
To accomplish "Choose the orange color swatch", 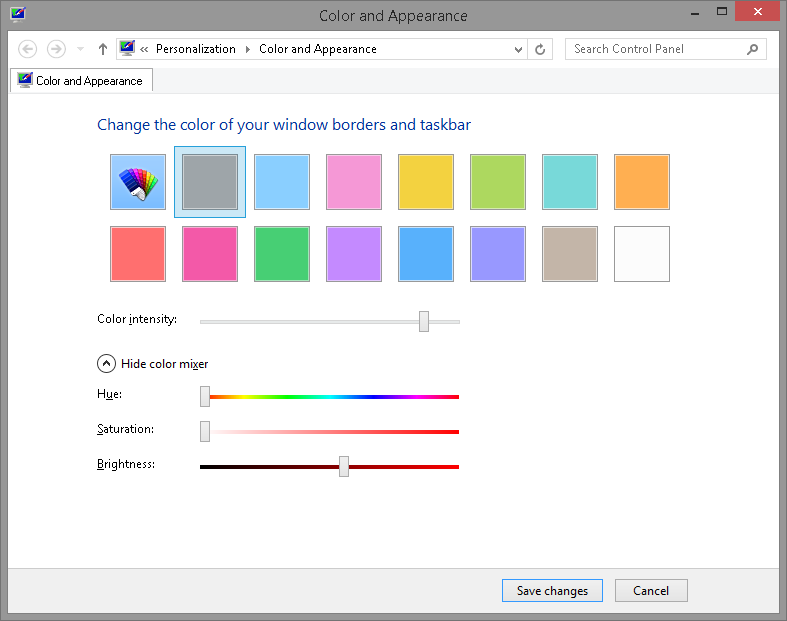I will click(x=641, y=182).
